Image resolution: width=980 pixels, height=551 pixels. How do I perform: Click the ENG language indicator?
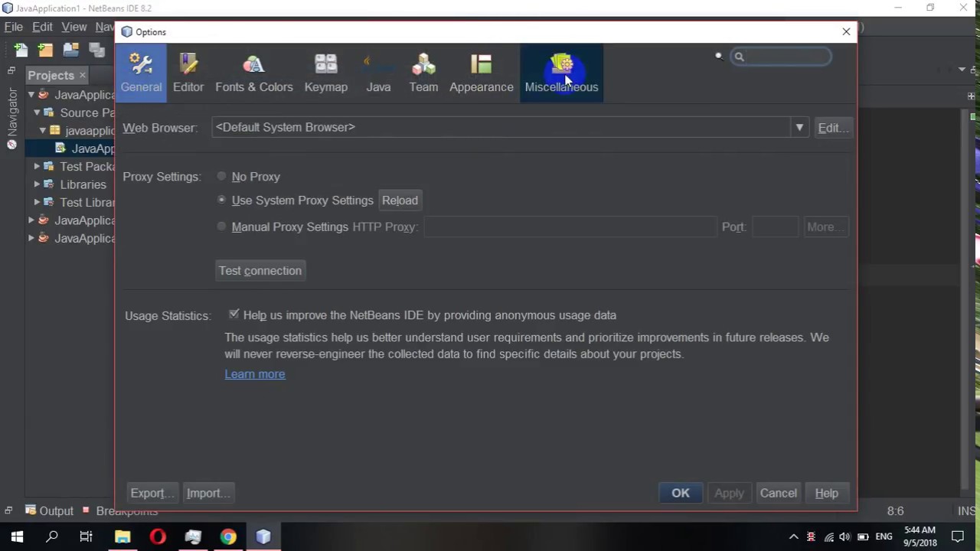coord(884,536)
